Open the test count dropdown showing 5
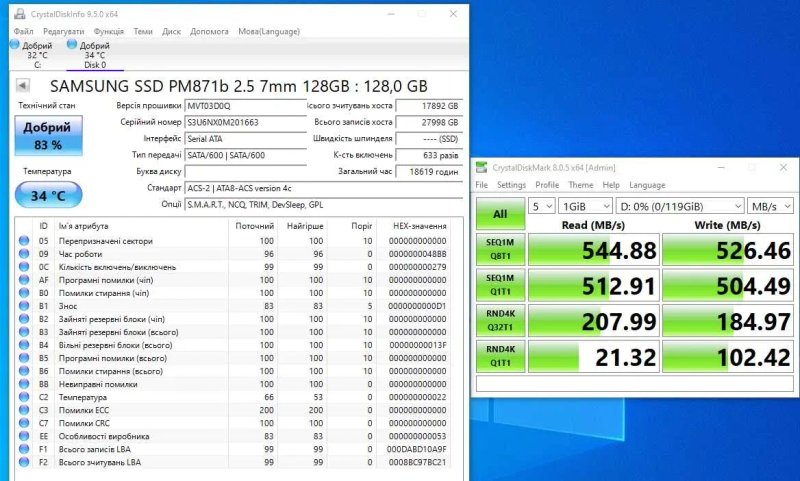The image size is (800, 481). tap(541, 206)
